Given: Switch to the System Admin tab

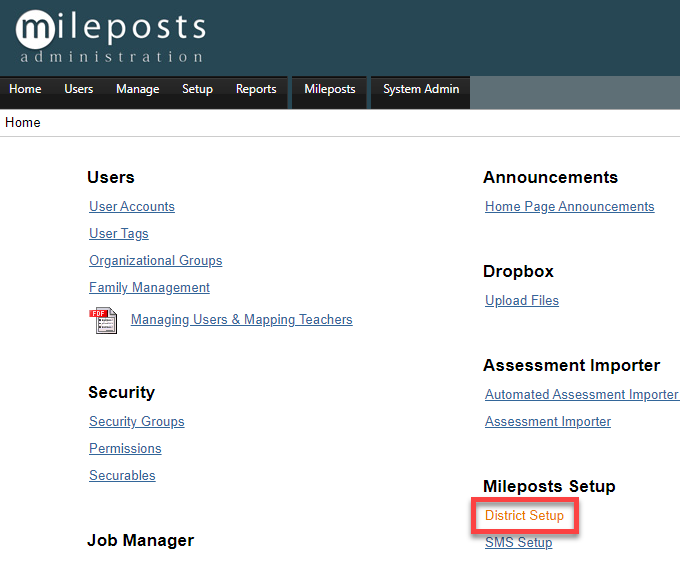Looking at the screenshot, I should point(421,89).
